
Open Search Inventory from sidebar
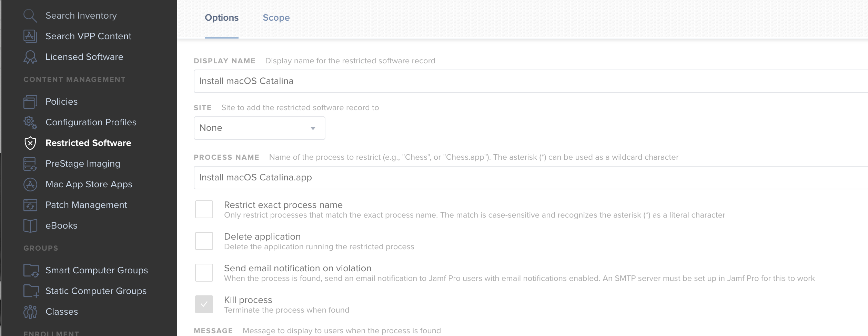[81, 16]
